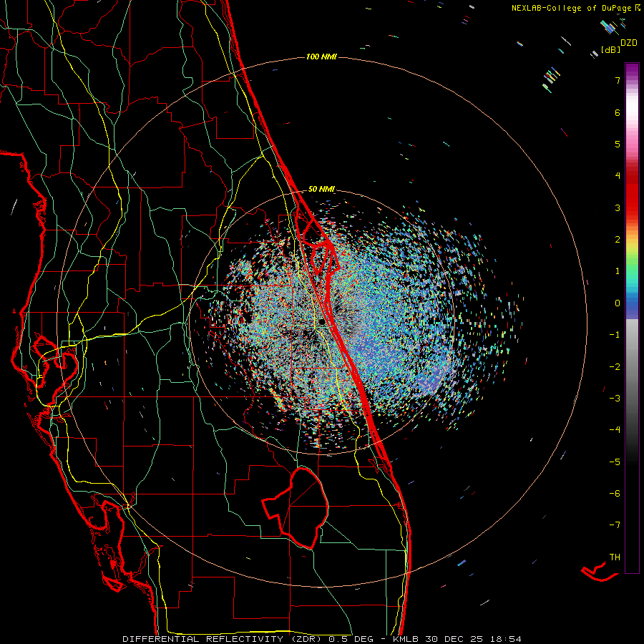The height and width of the screenshot is (644, 644).
Task: Click the 1 value on the scale
Action: [x=618, y=271]
